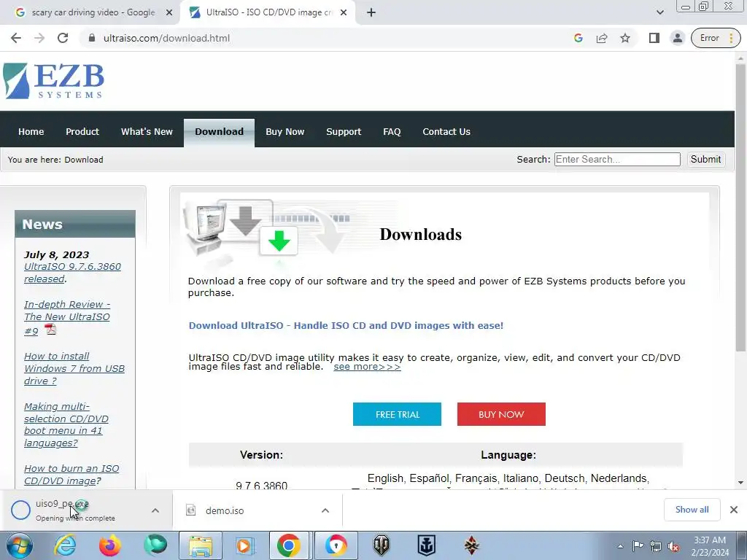Image resolution: width=747 pixels, height=560 pixels.
Task: Click the muted volume tray icon
Action: (673, 546)
